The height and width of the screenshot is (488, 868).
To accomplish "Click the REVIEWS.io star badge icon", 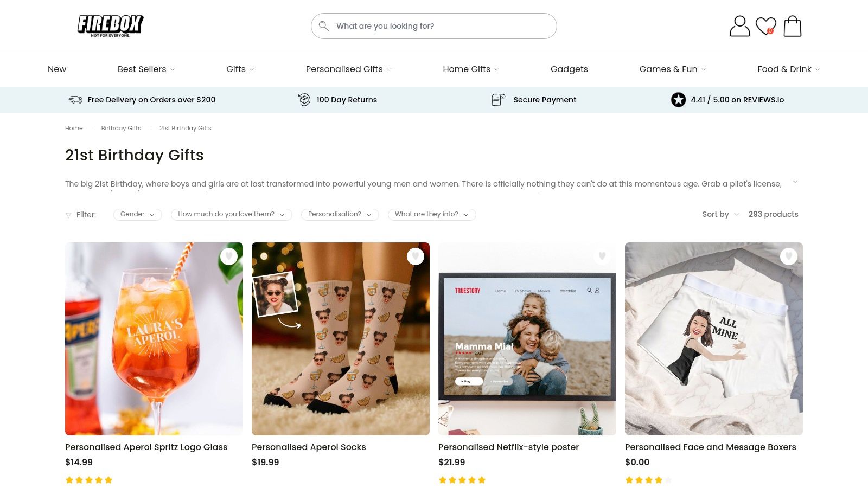I will [678, 100].
